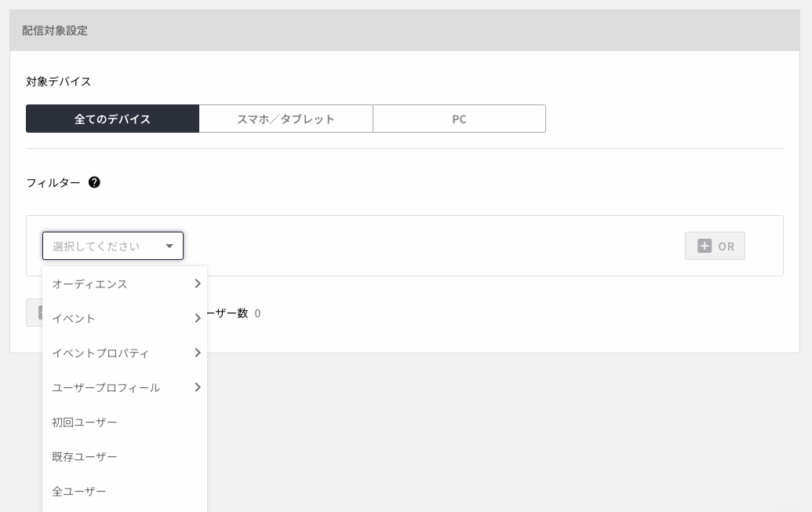Choose ユーザープロフィール from filter list

124,388
